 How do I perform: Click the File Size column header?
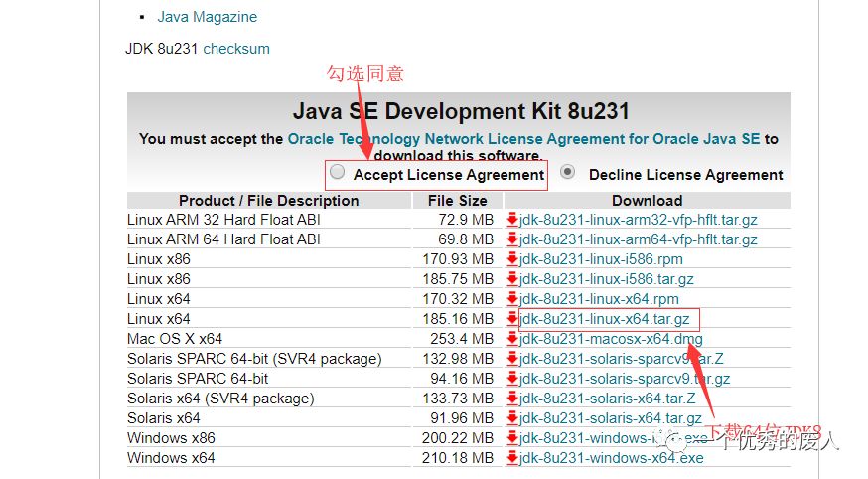point(457,201)
